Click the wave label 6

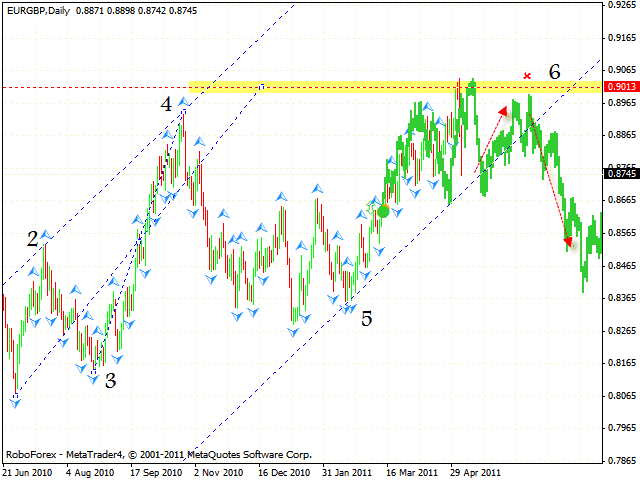pyautogui.click(x=554, y=71)
